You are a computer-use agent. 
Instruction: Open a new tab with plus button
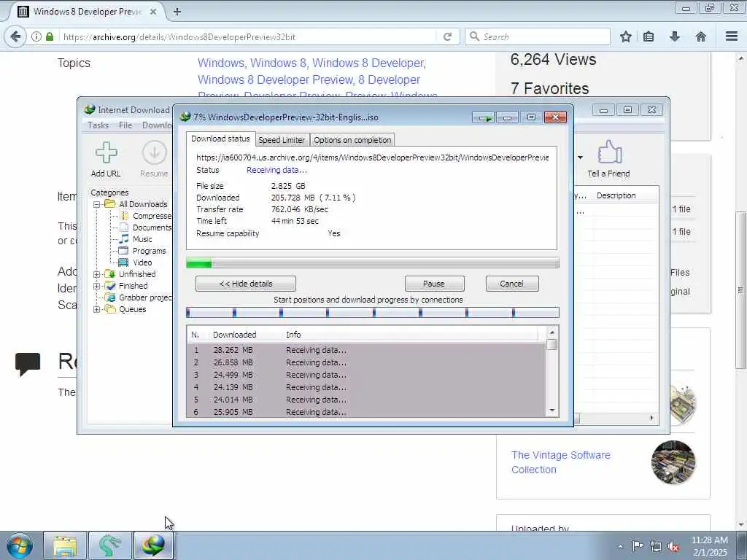[177, 12]
